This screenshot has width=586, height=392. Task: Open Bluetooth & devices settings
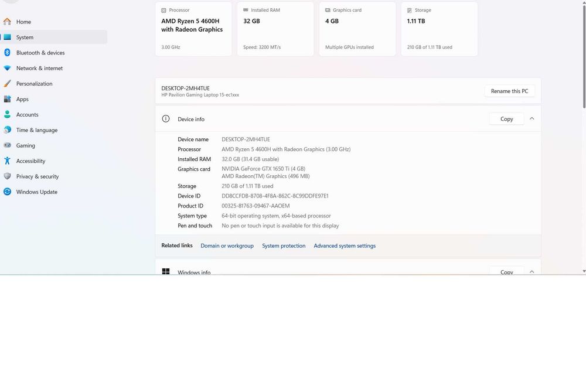pos(54,53)
